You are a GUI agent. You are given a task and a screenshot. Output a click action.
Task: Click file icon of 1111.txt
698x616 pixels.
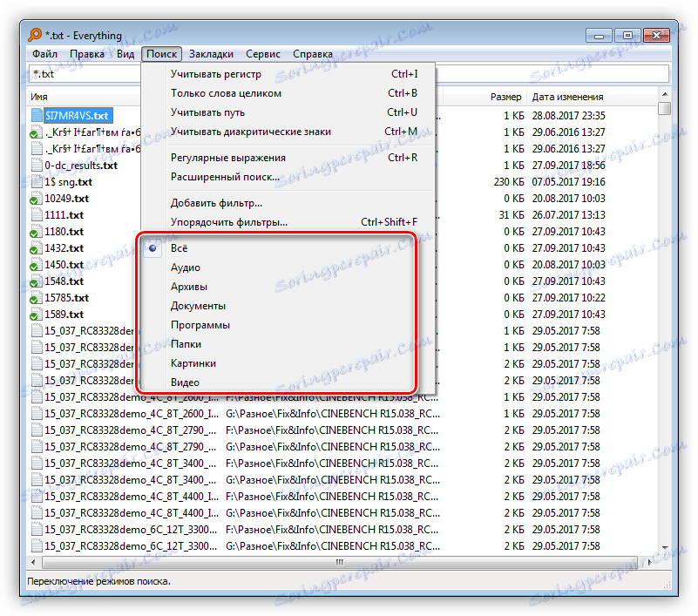click(x=37, y=215)
